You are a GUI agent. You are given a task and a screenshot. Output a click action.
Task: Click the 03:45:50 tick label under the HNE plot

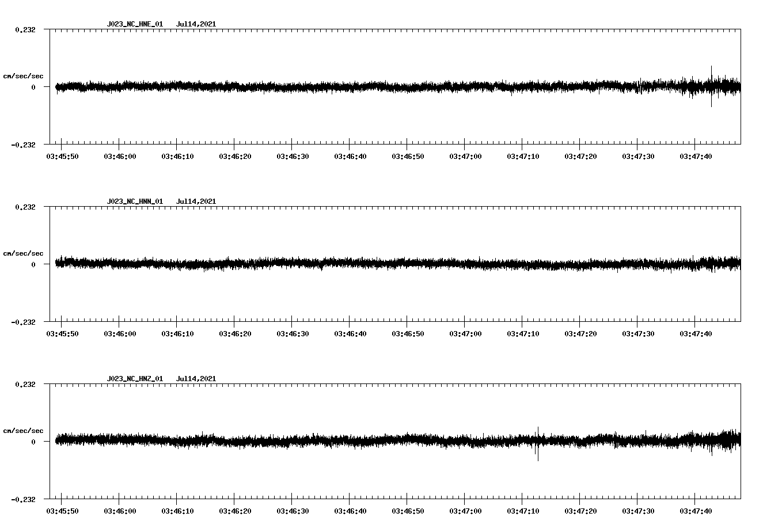pyautogui.click(x=63, y=155)
